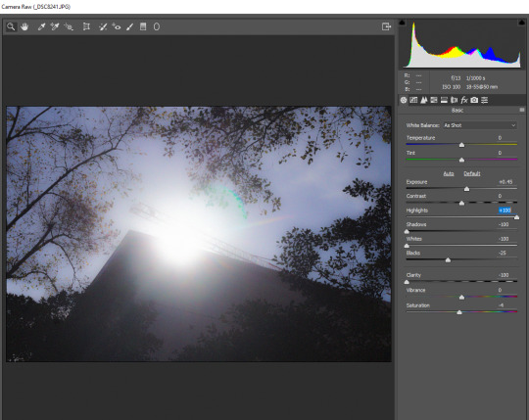Click the Highlights slider handle
The height and width of the screenshot is (420, 529).
pyautogui.click(x=516, y=217)
